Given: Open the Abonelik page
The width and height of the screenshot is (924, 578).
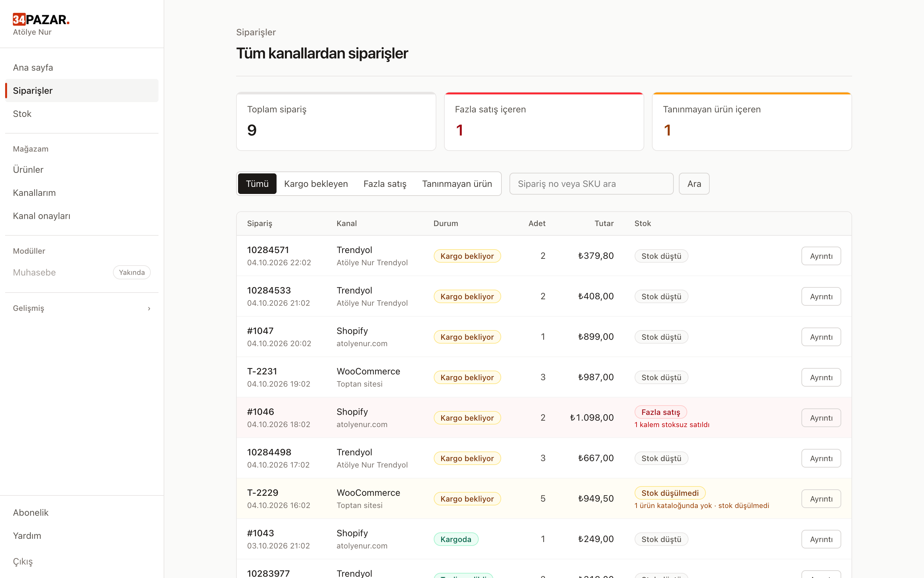Looking at the screenshot, I should point(82,512).
